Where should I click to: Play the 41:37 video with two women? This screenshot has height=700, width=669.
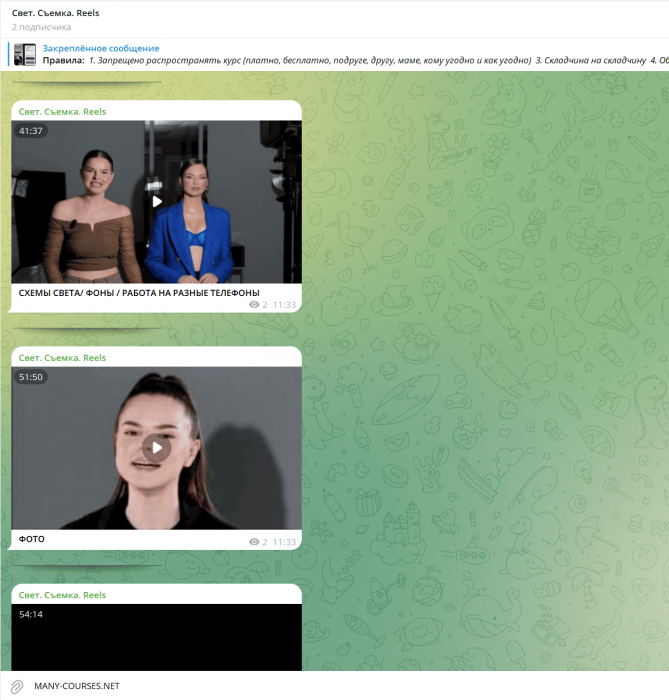click(x=156, y=202)
